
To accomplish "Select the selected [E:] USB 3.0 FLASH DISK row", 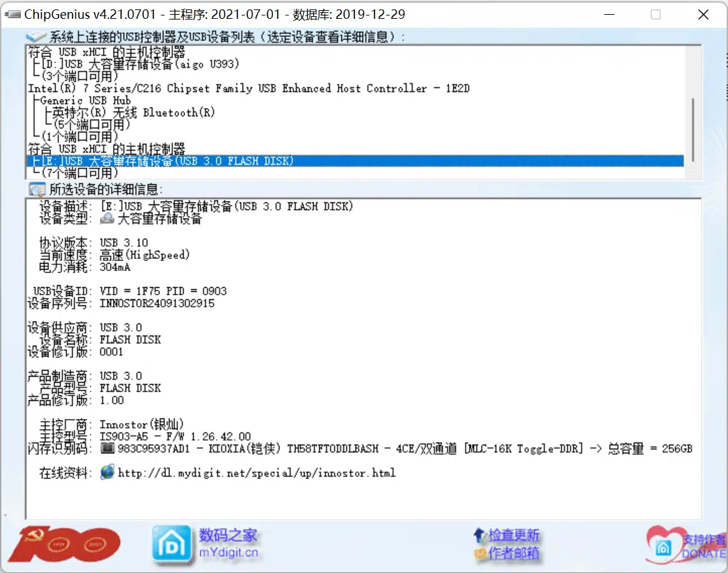I will [x=355, y=161].
